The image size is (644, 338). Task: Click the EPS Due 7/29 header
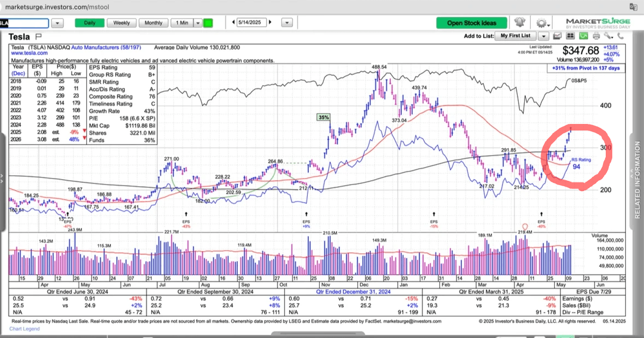594,292
